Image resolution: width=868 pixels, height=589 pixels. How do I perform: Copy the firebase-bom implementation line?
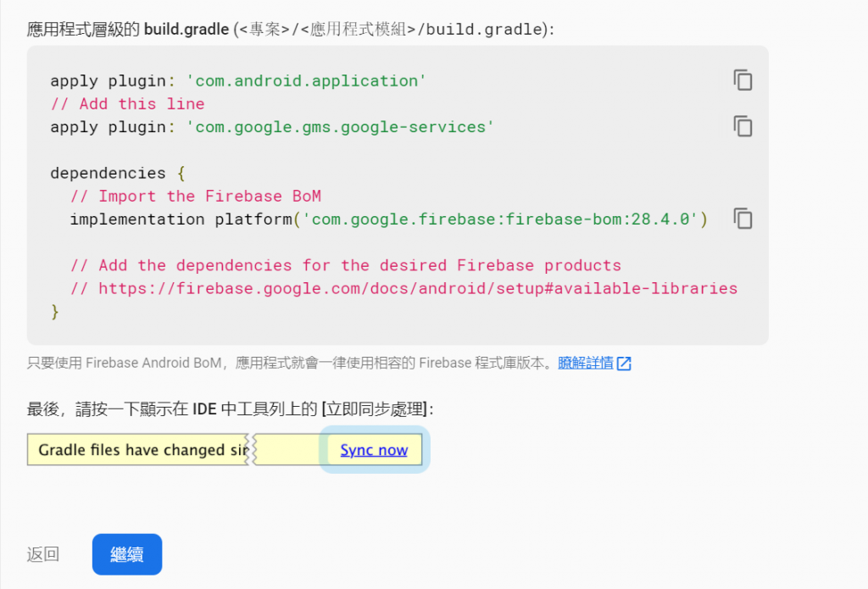743,219
